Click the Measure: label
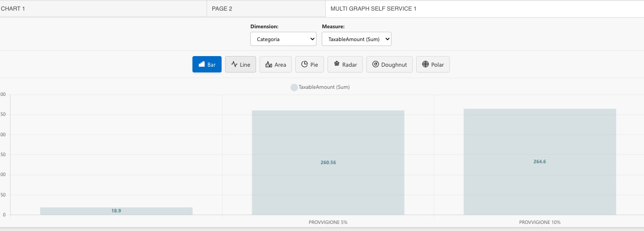The height and width of the screenshot is (231, 644). coord(333,27)
